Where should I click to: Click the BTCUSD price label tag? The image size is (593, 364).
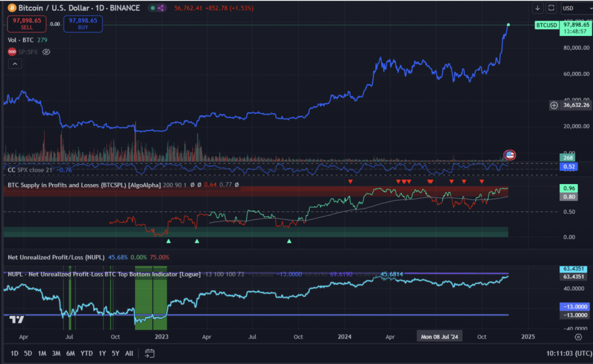point(546,25)
